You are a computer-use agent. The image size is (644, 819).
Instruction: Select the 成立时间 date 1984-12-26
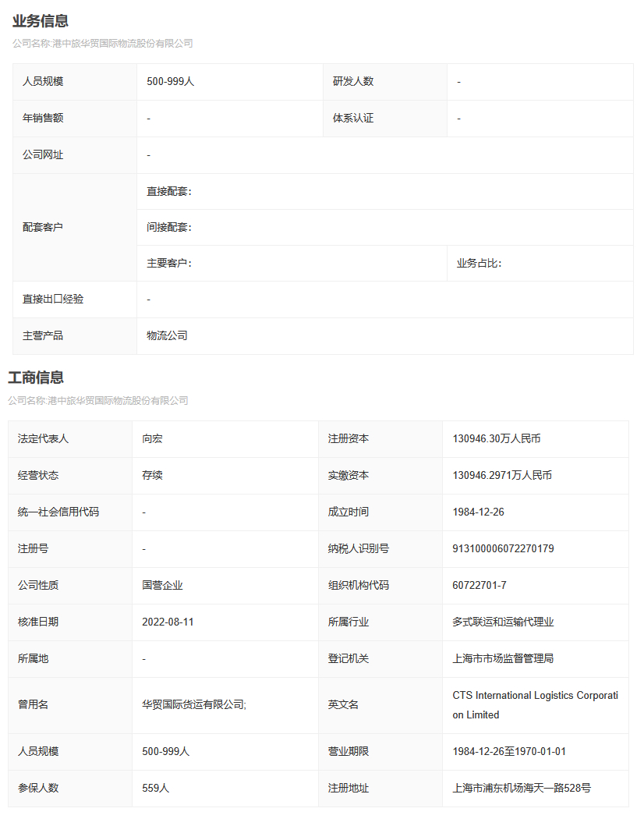479,512
